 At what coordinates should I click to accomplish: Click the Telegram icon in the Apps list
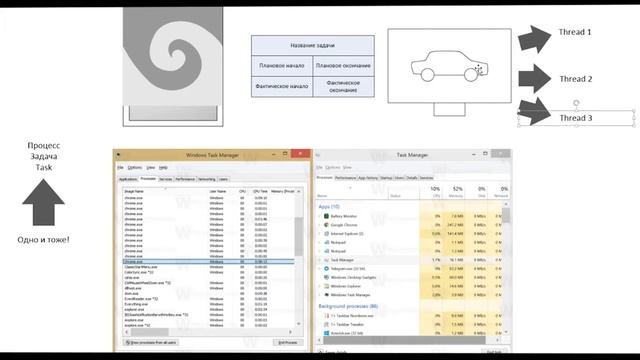tap(326, 269)
